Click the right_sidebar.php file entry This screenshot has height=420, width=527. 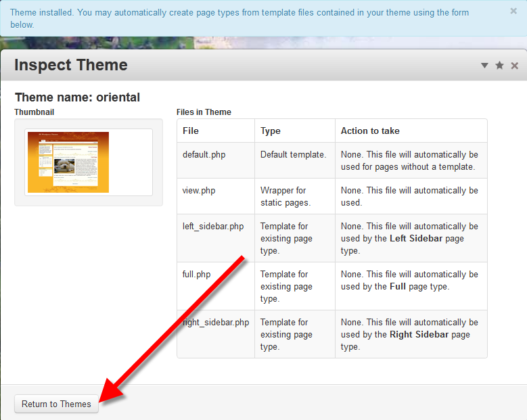216,322
